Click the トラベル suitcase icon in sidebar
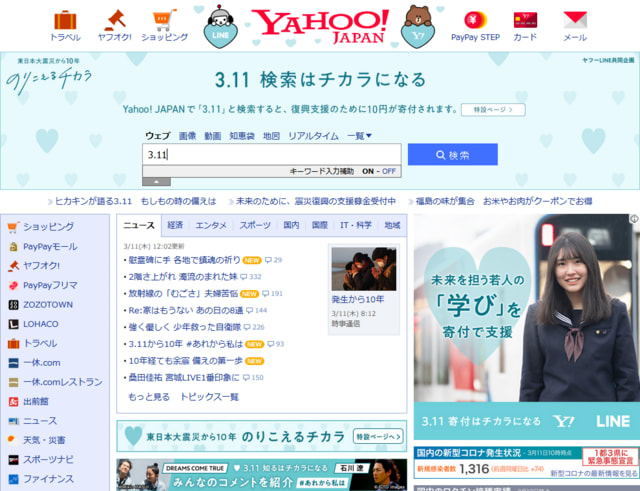 coord(13,344)
